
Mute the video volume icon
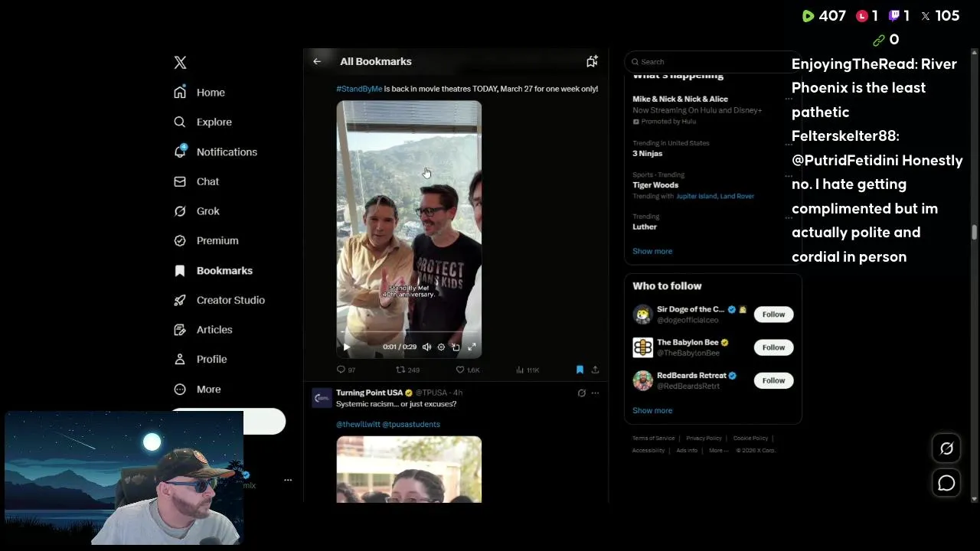426,347
